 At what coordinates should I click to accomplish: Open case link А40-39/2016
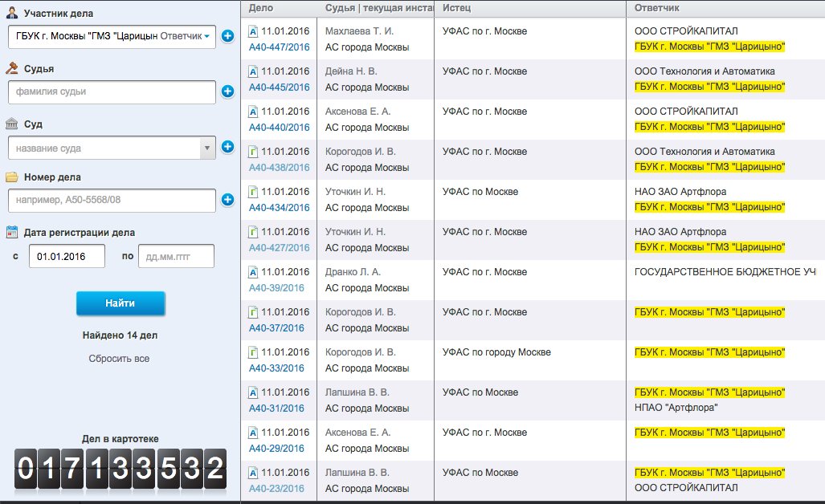click(277, 288)
